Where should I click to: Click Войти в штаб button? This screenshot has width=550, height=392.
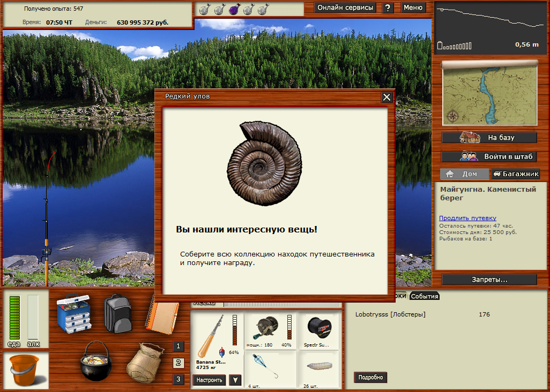click(489, 156)
